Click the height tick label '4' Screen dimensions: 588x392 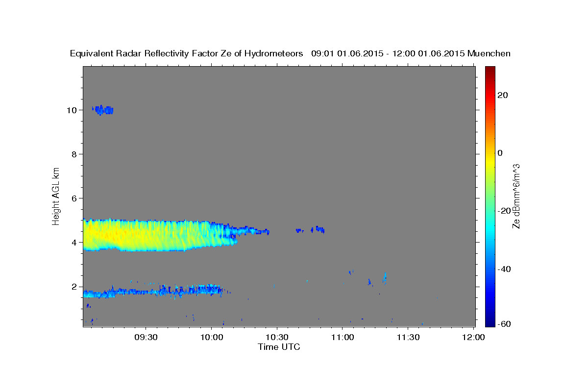pyautogui.click(x=75, y=242)
